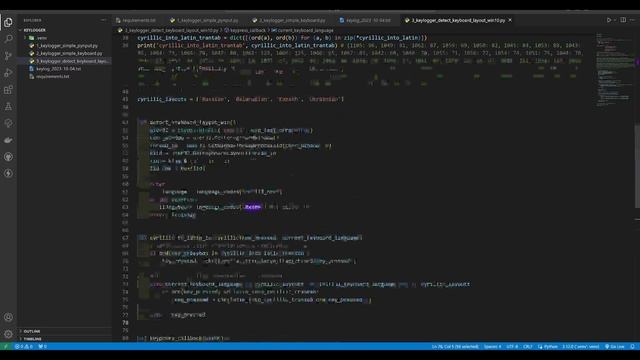Close the 3_keylogger_detect_keyboard_layout_win10.py tab
The height and width of the screenshot is (360, 640).
tap(510, 20)
